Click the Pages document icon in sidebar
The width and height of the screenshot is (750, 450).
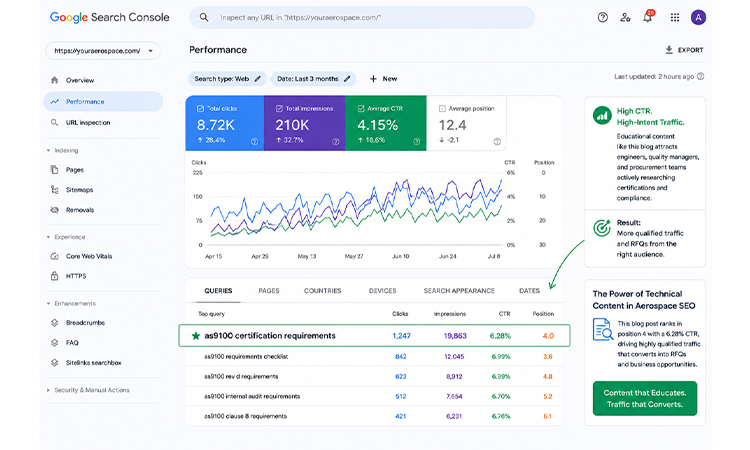(55, 170)
